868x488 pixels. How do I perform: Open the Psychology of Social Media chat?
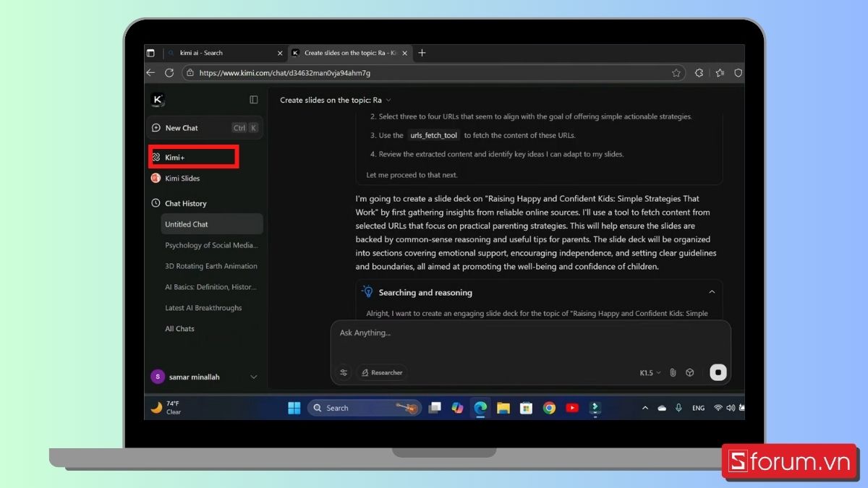(x=211, y=245)
